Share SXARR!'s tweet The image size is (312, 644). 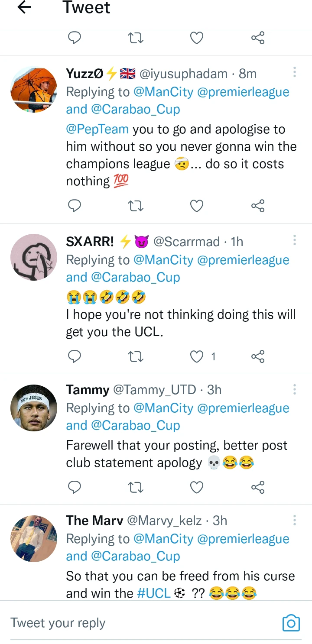pyautogui.click(x=258, y=356)
